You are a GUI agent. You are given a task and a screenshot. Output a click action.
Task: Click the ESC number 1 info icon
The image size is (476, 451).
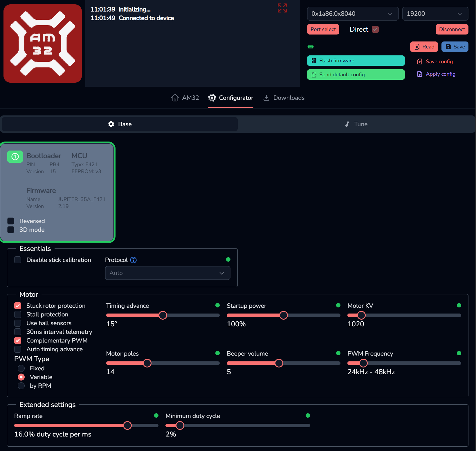(15, 157)
